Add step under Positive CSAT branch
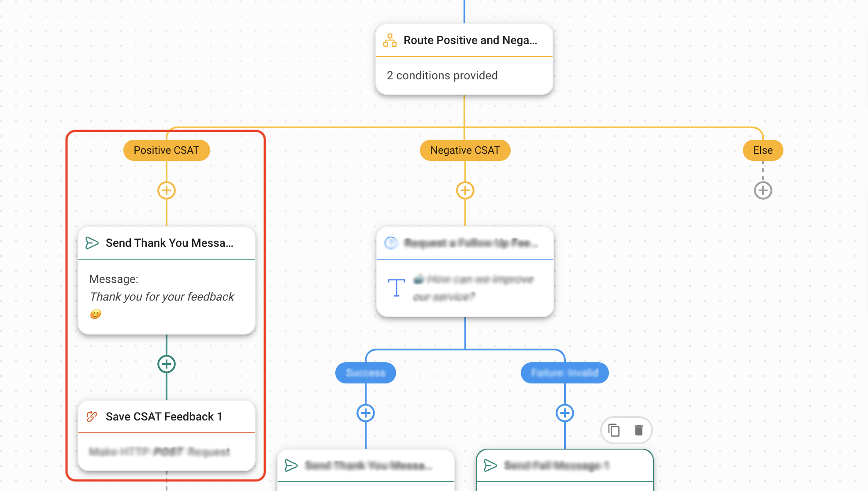Image resolution: width=868 pixels, height=491 pixels. click(x=167, y=190)
